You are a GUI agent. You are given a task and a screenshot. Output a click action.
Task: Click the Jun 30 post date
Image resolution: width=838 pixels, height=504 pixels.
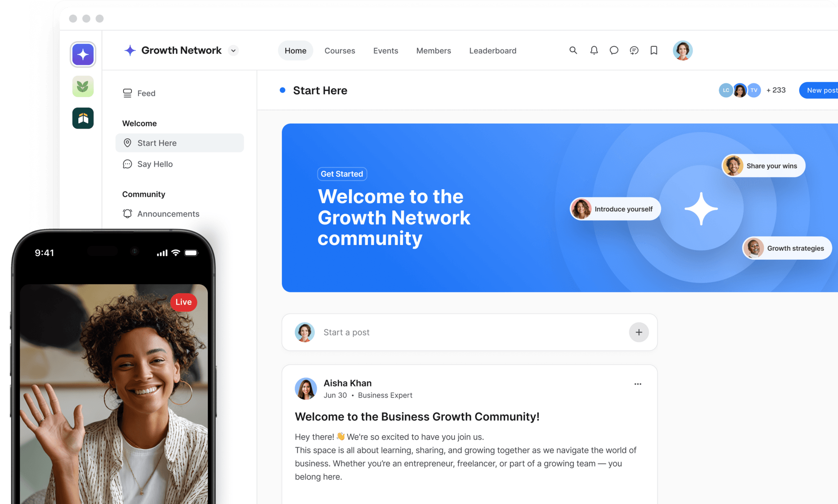(335, 395)
